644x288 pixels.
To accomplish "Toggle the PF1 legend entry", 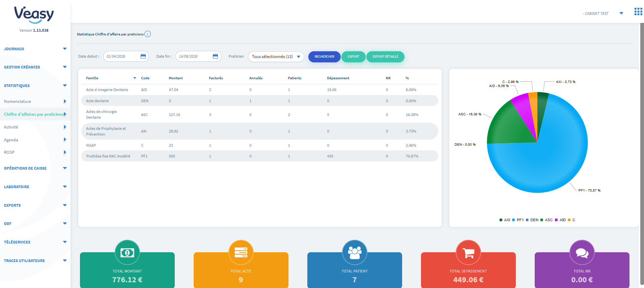I will tap(518, 220).
